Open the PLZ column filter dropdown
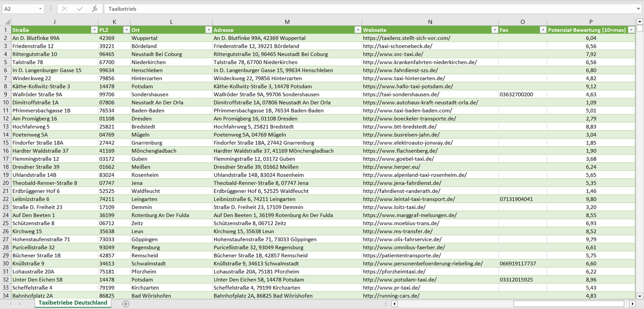This screenshot has width=644, height=309. pyautogui.click(x=125, y=30)
